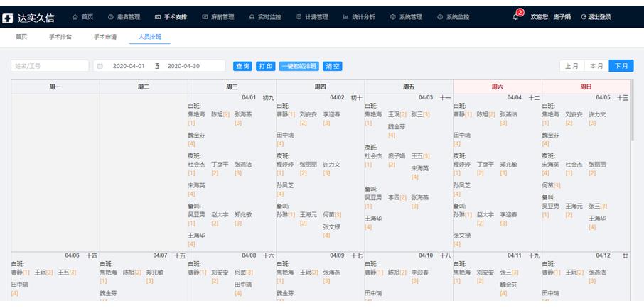The image size is (644, 308).
Task: Select the 本月 view option
Action: 596,66
